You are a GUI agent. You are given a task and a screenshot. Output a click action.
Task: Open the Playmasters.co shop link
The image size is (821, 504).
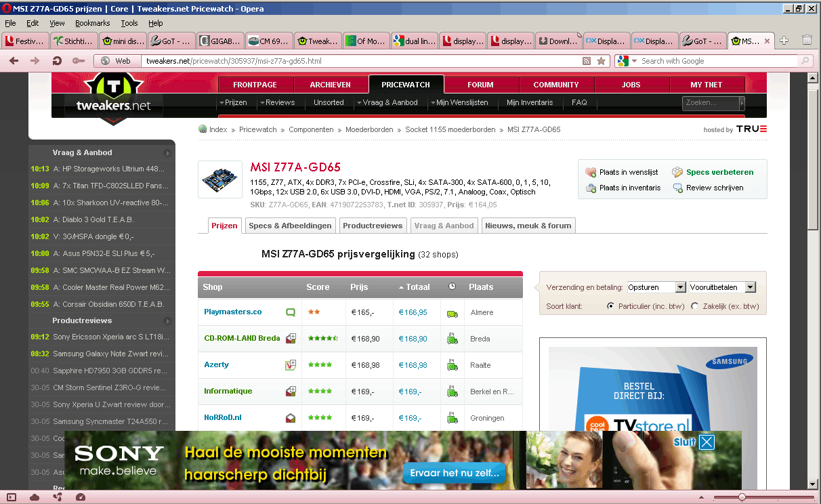tap(233, 312)
